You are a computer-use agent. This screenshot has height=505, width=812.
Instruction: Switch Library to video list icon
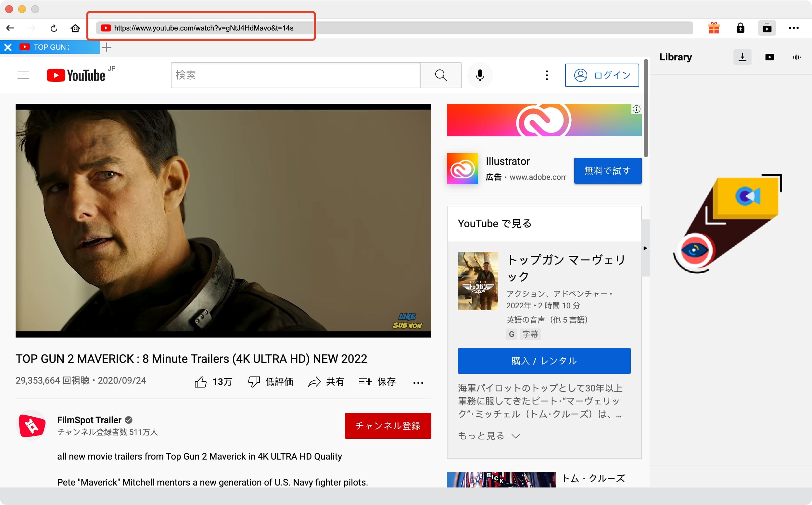[769, 57]
